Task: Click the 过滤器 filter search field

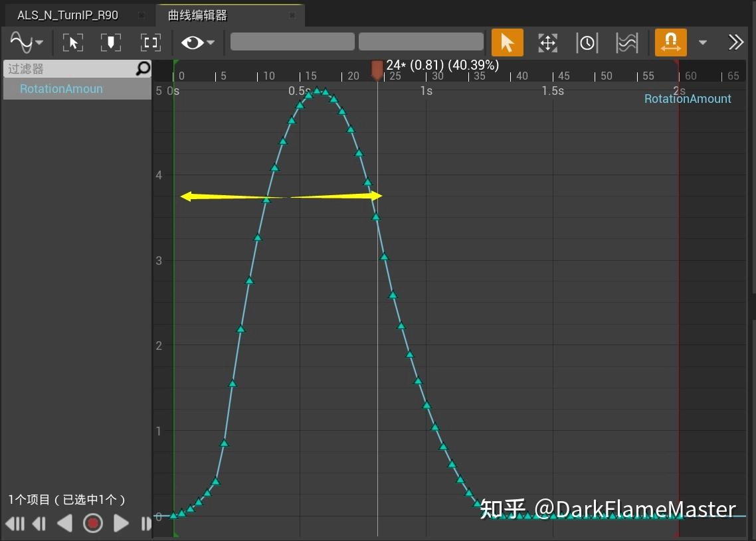Action: (77, 69)
